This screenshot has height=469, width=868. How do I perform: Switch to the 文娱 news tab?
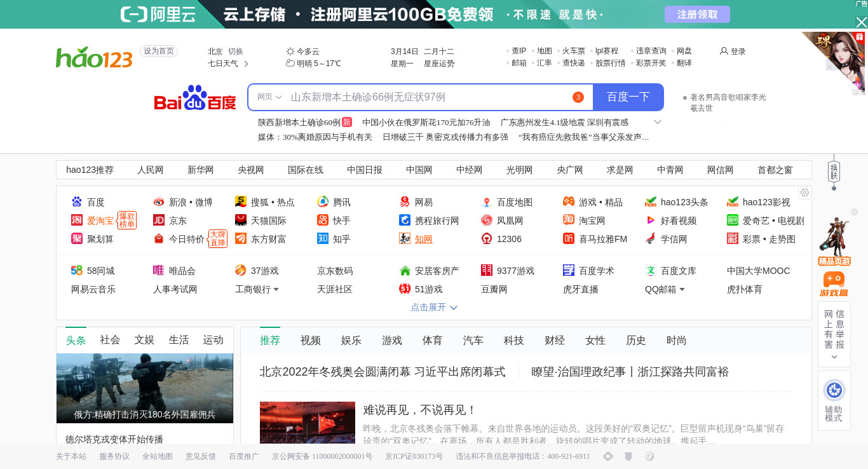point(144,340)
